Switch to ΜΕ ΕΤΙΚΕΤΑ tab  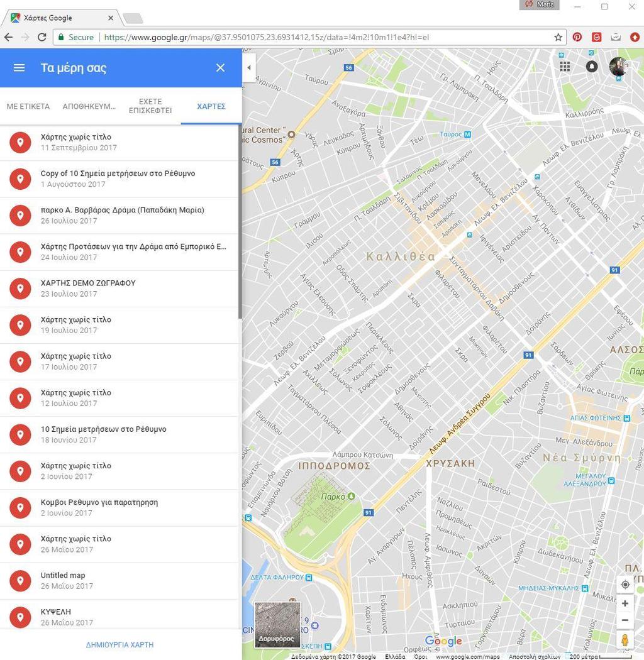(28, 106)
